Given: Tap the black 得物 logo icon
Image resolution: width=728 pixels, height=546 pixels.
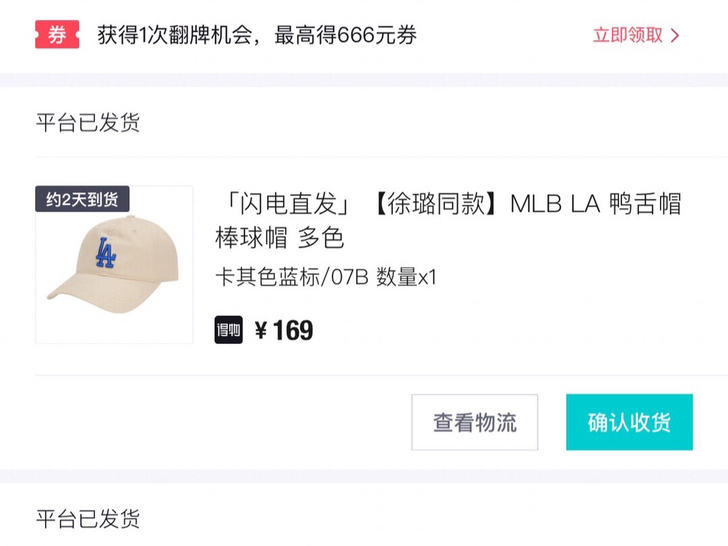Looking at the screenshot, I should coord(229,329).
